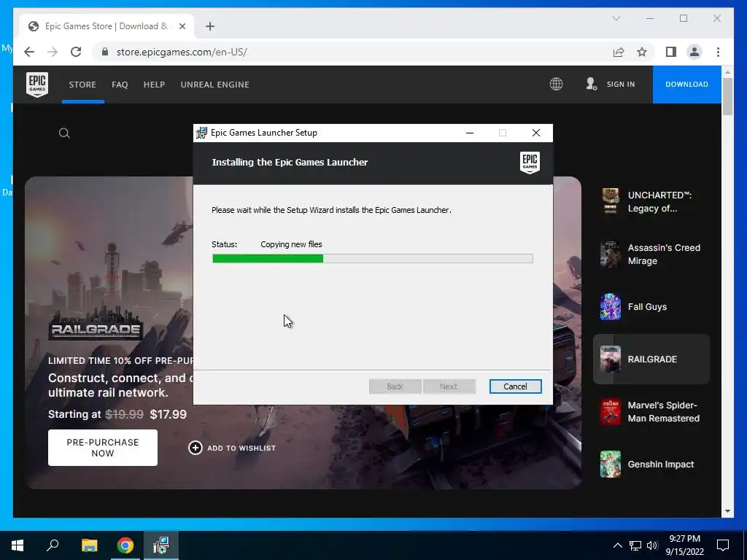Select Marvel's Spider-Man Remastered thumbnail
This screenshot has height=560, width=747.
611,411
